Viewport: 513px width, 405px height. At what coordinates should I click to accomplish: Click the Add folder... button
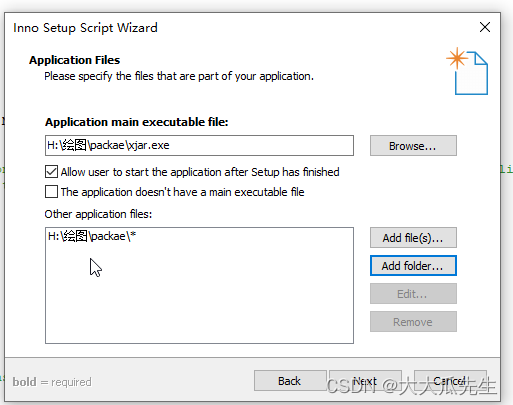pyautogui.click(x=413, y=266)
